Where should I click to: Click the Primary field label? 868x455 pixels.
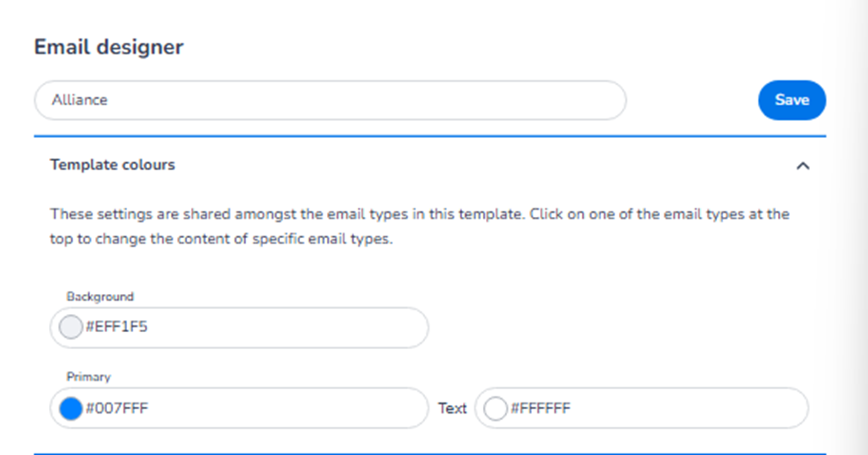(89, 377)
